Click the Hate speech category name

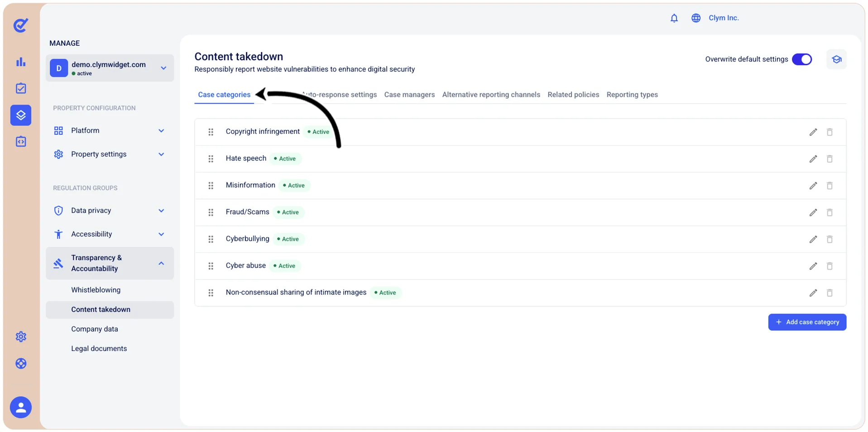(246, 158)
